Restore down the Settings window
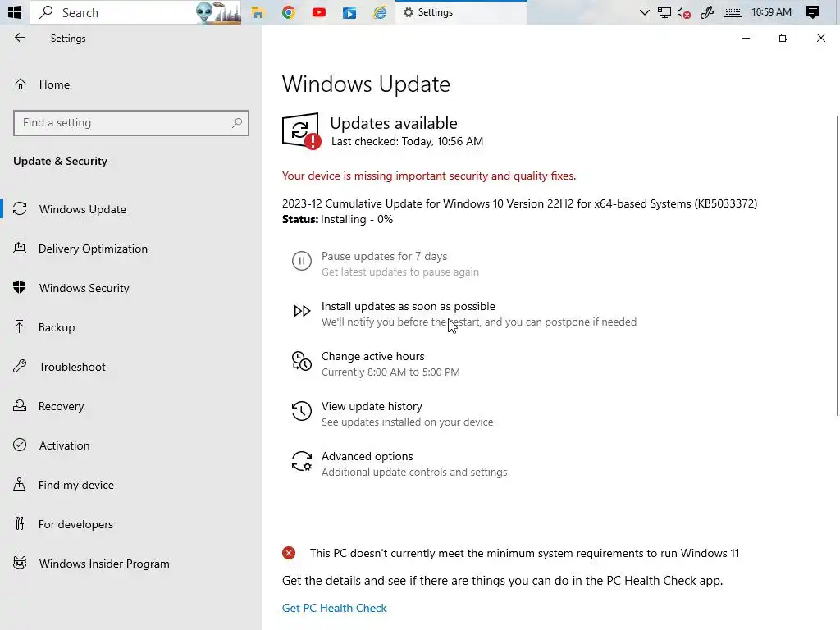Screen dimensions: 840x630 click(x=783, y=38)
